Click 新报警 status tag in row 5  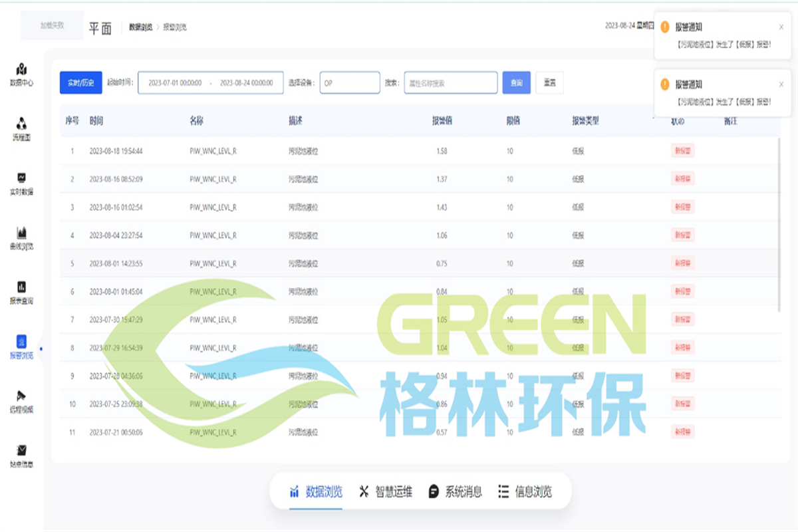[x=682, y=263]
